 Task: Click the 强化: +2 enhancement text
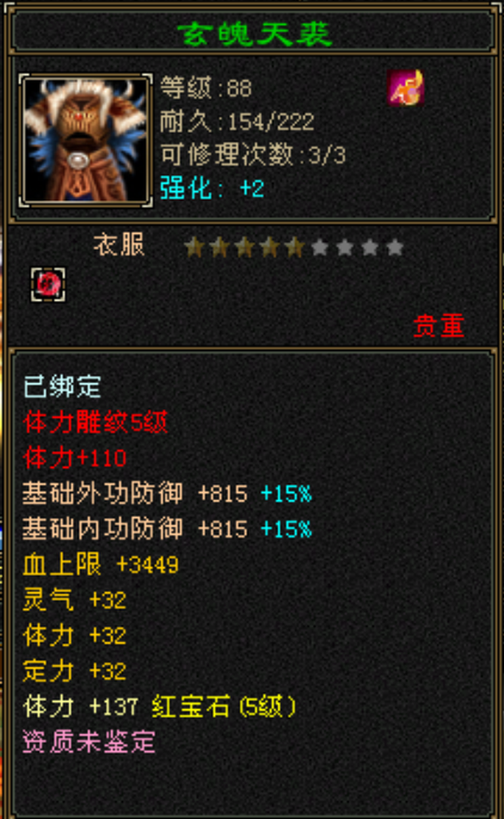pyautogui.click(x=212, y=188)
